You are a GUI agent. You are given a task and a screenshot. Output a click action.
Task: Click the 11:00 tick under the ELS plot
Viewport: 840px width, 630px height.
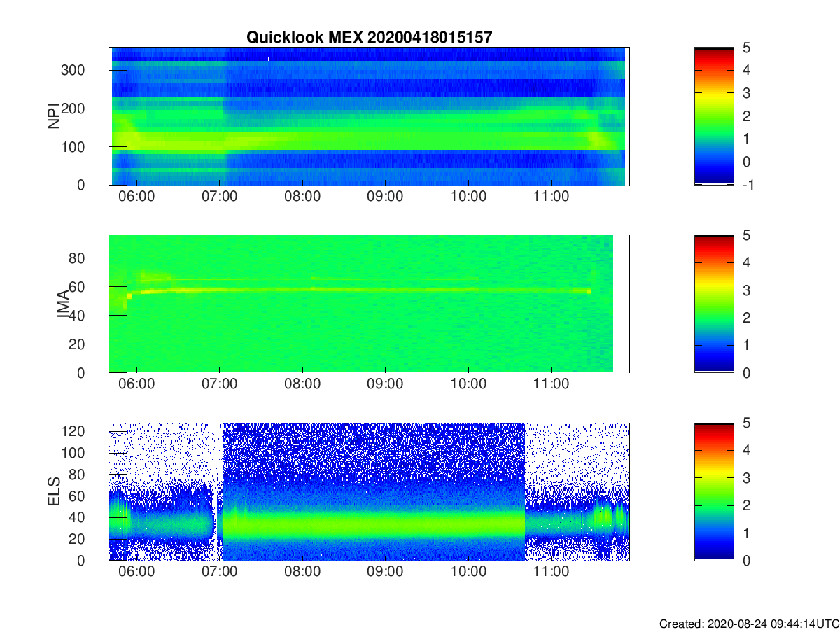[551, 573]
